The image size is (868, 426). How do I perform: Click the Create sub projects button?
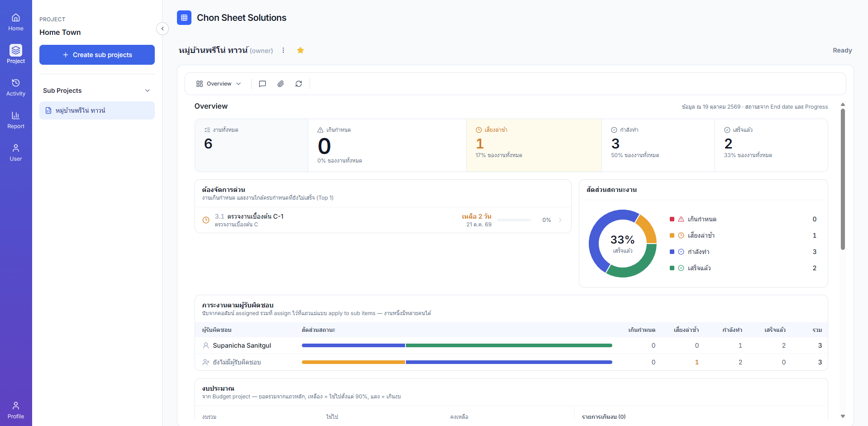click(97, 55)
